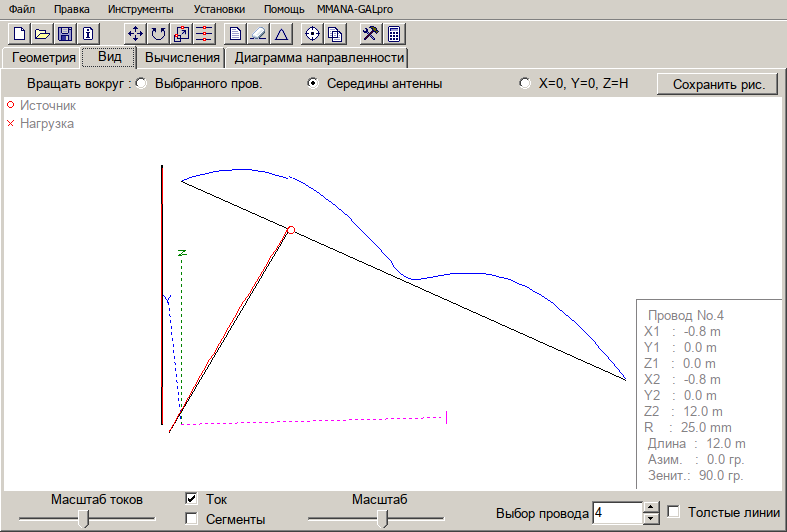This screenshot has height=532, width=787.
Task: Click the Источник legend label
Action: click(x=48, y=105)
